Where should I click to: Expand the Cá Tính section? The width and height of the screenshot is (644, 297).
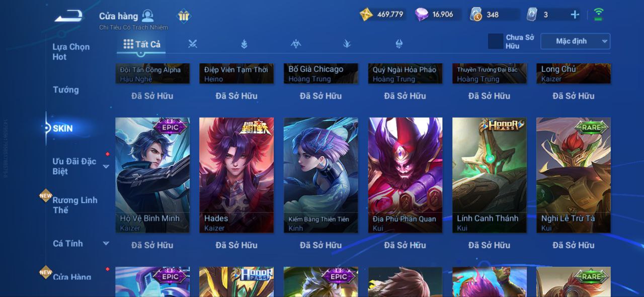pyautogui.click(x=106, y=243)
